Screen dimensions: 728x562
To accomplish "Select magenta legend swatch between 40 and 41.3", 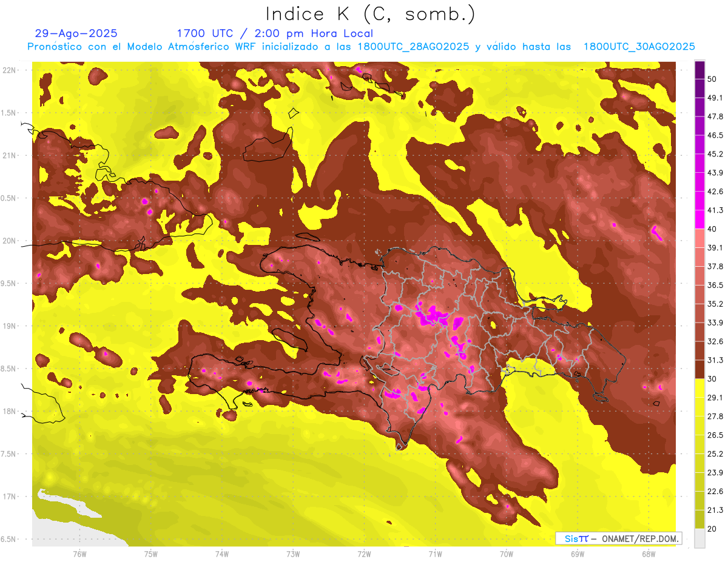I will point(699,219).
